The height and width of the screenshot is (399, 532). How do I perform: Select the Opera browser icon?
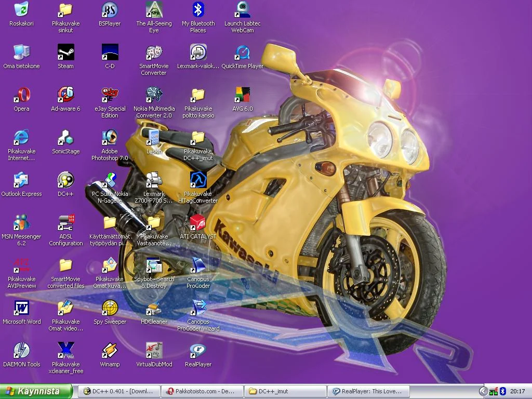coord(21,95)
